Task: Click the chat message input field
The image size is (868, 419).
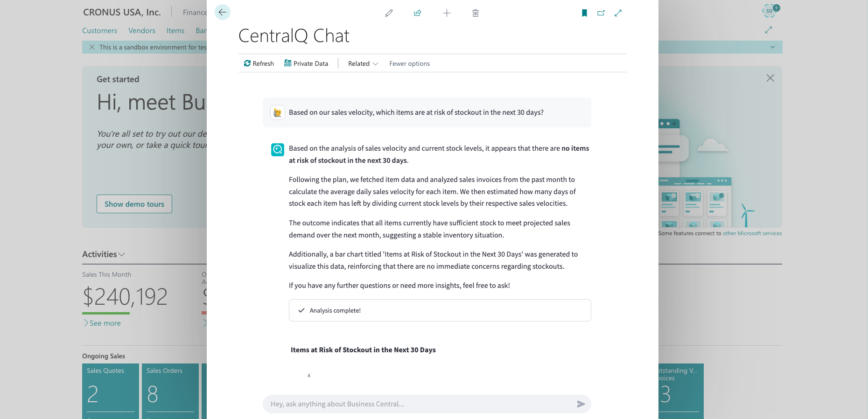Action: 420,404
